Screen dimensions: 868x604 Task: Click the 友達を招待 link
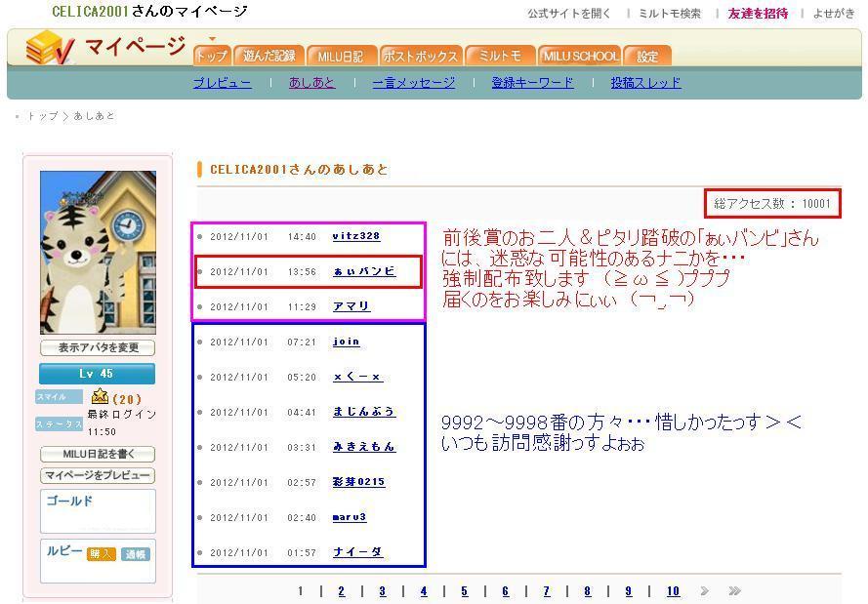(x=758, y=14)
